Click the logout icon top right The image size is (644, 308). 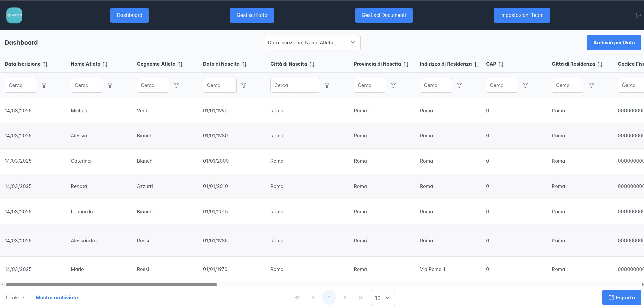point(638,15)
